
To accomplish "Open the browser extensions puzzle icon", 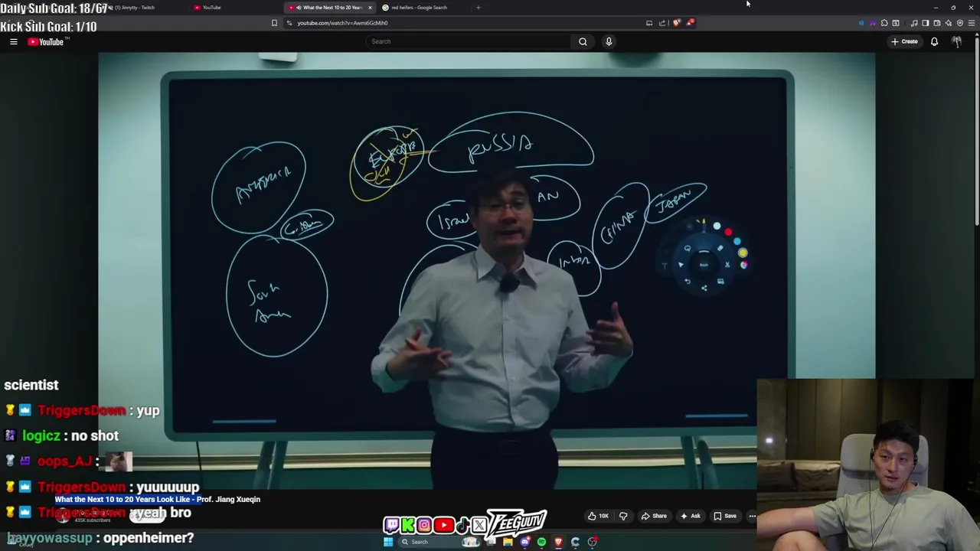I will click(x=884, y=23).
